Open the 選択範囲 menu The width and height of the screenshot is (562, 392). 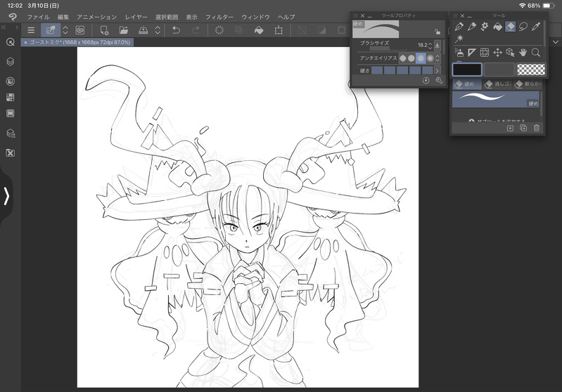[167, 17]
